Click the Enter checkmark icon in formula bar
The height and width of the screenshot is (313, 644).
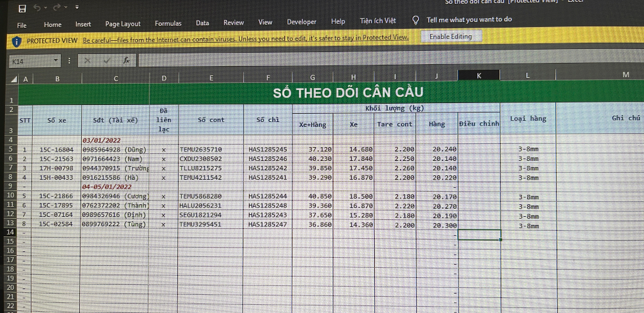108,61
